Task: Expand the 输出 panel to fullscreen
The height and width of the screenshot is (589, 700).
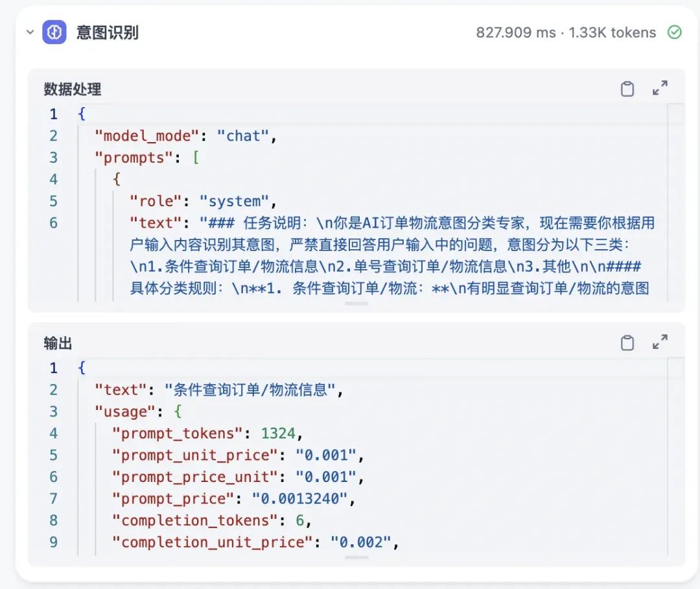Action: click(x=660, y=342)
